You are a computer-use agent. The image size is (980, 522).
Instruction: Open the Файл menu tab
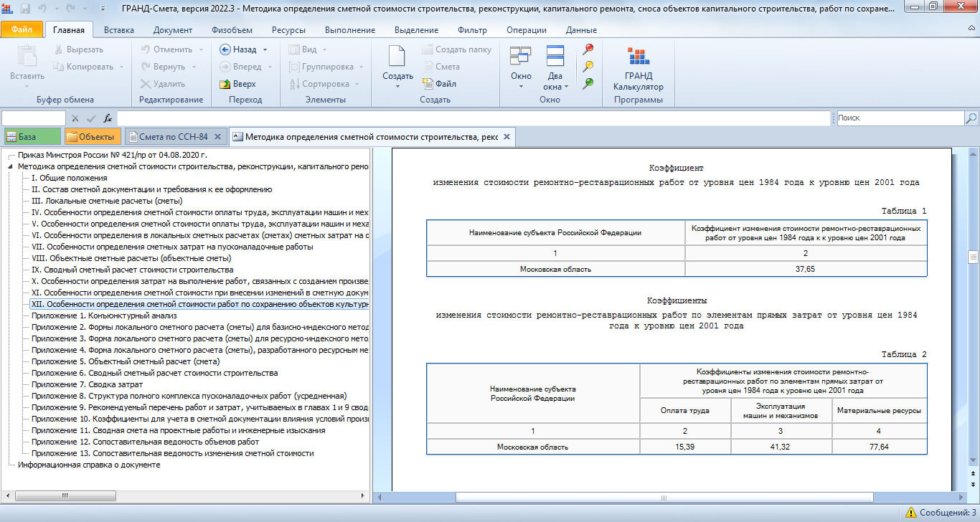click(22, 30)
